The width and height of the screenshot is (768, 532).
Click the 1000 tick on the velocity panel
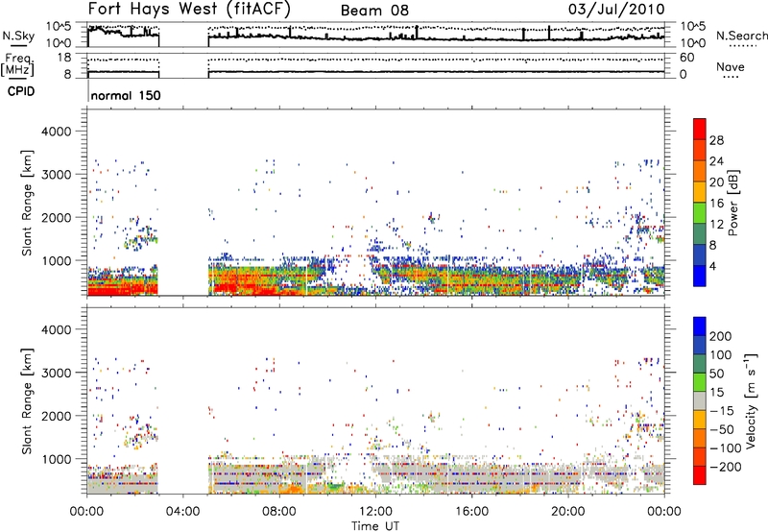57,459
